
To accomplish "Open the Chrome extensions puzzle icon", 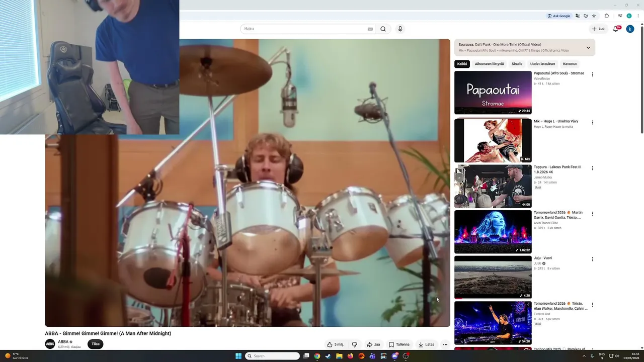I will (x=607, y=16).
